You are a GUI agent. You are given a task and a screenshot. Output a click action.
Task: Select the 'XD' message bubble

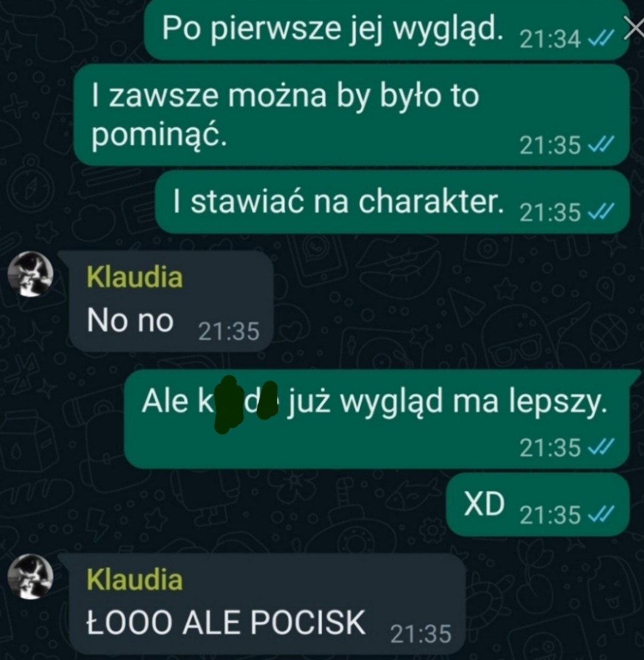coord(538,504)
